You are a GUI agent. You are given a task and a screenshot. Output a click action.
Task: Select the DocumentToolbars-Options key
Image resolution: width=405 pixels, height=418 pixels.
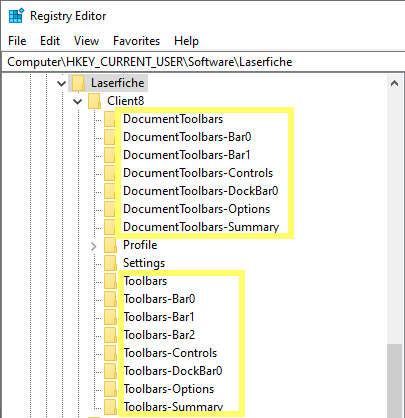(197, 209)
